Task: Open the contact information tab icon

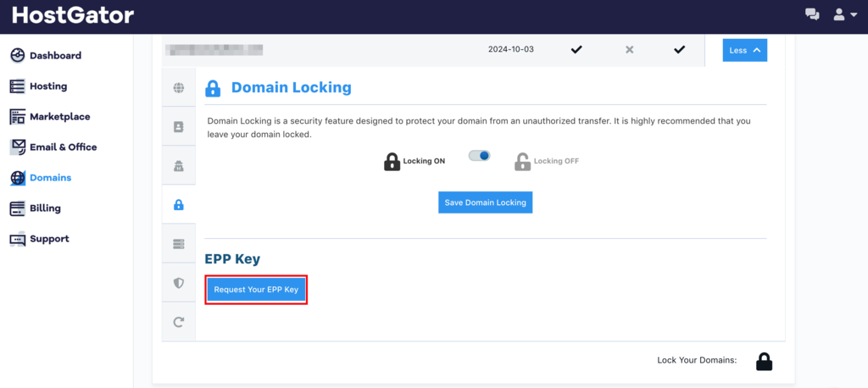Action: pyautogui.click(x=179, y=126)
